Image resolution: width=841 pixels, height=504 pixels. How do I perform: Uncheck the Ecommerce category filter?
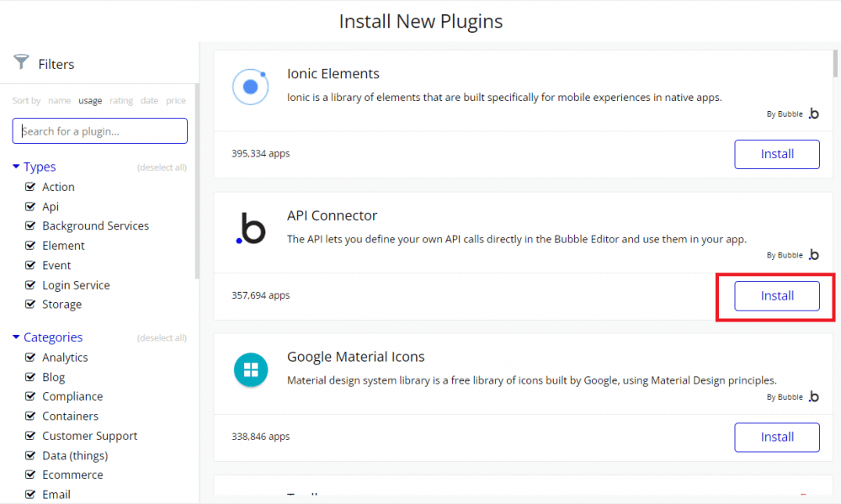pyautogui.click(x=30, y=475)
